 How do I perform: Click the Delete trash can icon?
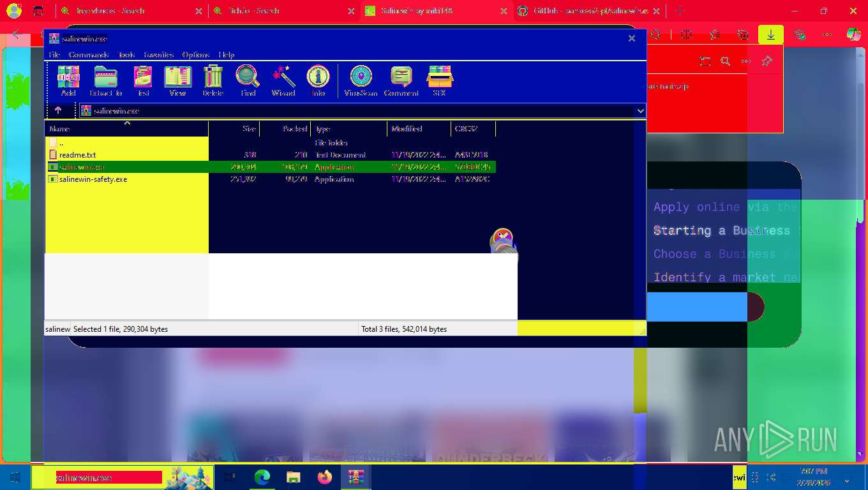click(213, 80)
